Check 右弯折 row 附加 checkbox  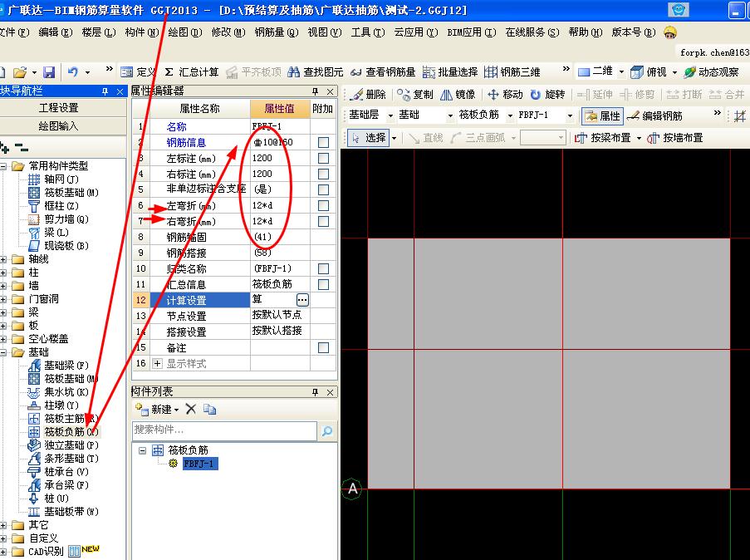pos(323,221)
